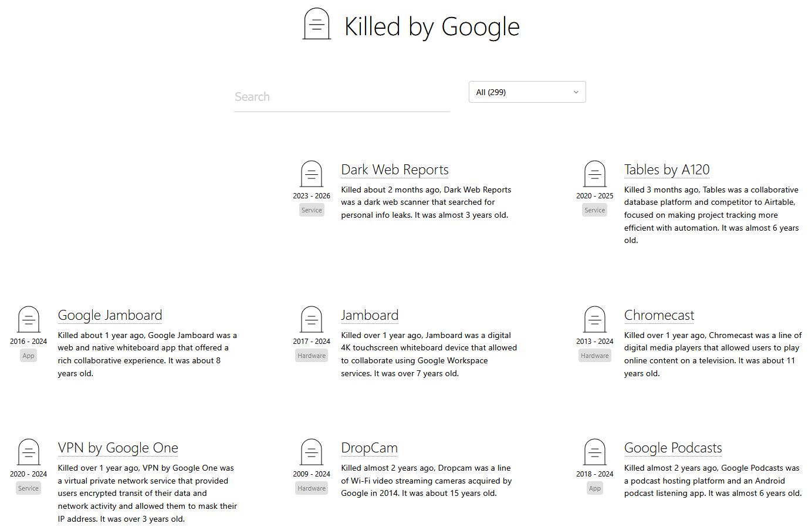Click the DropCam description text
This screenshot has height=527, width=812.
pyautogui.click(x=427, y=481)
